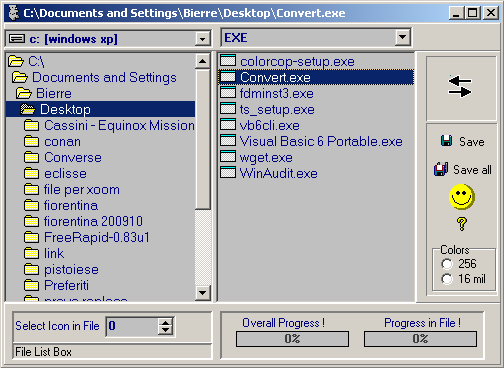Click the folder list scroll down arrow

point(202,293)
